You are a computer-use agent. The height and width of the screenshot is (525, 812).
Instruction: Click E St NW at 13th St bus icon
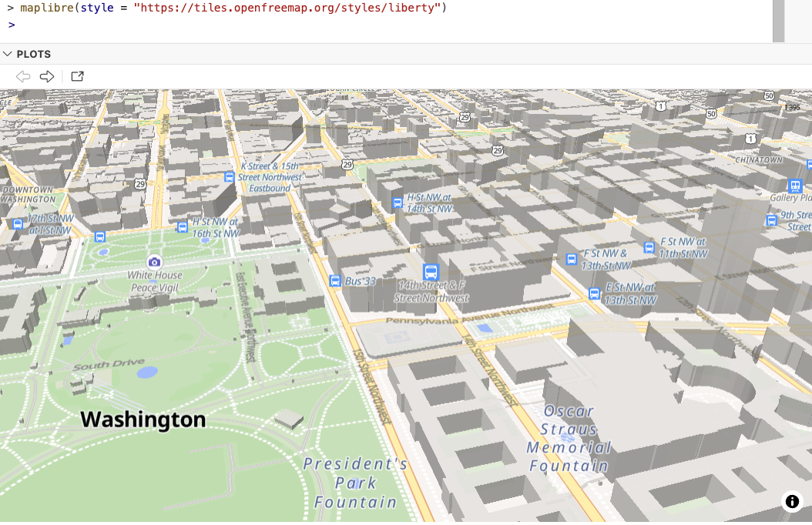594,293
